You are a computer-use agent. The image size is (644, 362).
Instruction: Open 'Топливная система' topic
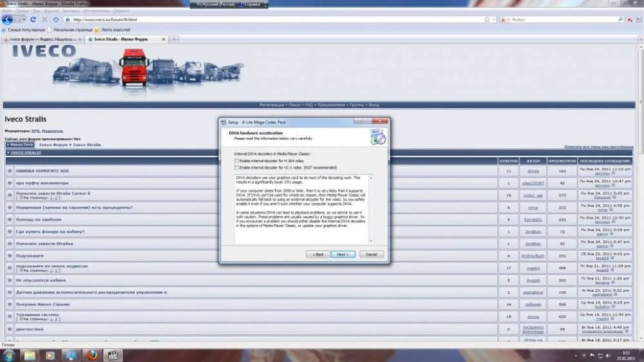[37, 314]
